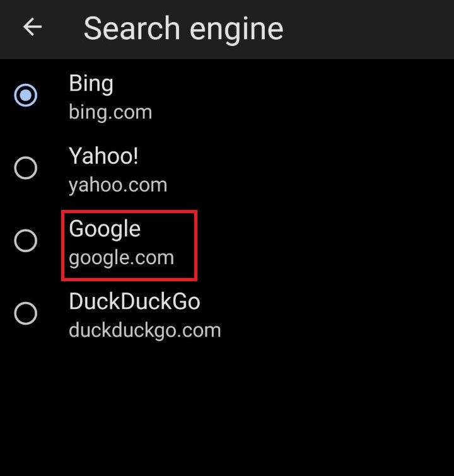Viewport: 454px width, 476px height.
Task: Click the "Yahoo!" engine name
Action: pyautogui.click(x=103, y=156)
